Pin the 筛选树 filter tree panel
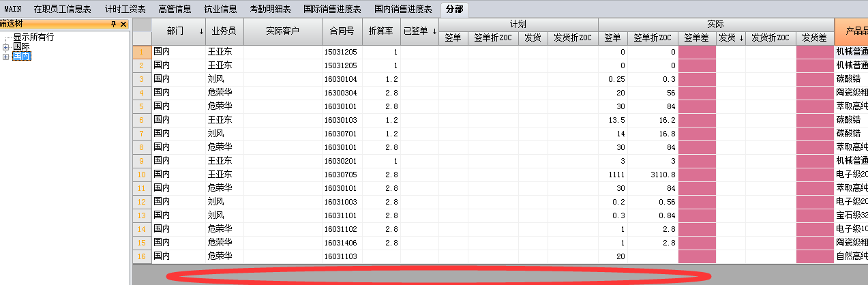868x285 pixels. coord(114,24)
